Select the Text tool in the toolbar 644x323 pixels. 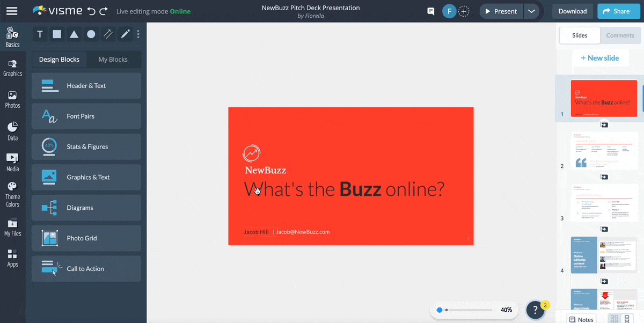point(40,34)
